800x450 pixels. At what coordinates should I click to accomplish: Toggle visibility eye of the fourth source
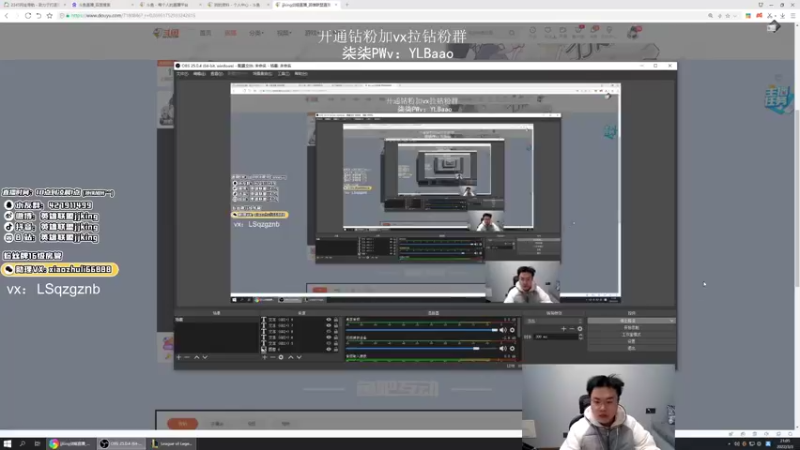click(x=329, y=337)
